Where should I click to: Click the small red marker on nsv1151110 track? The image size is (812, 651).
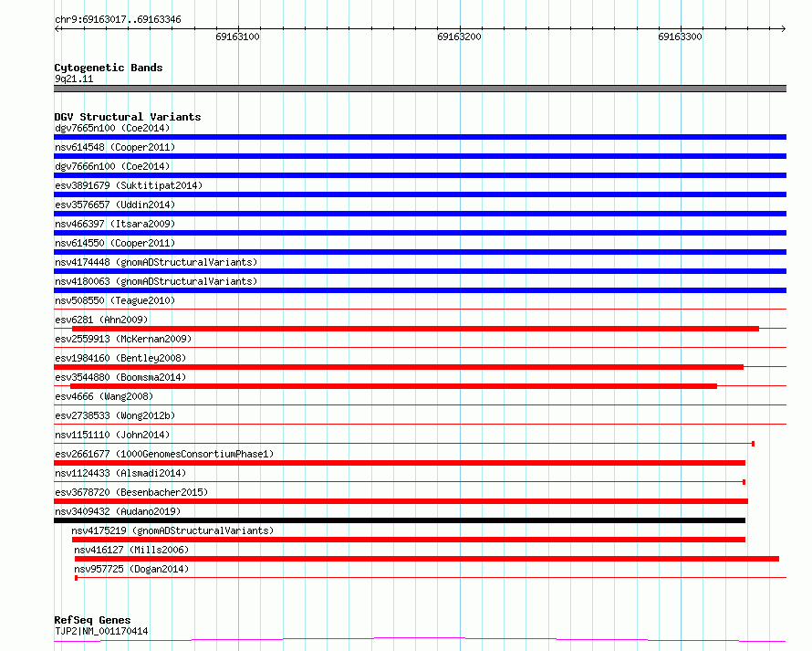pos(753,444)
